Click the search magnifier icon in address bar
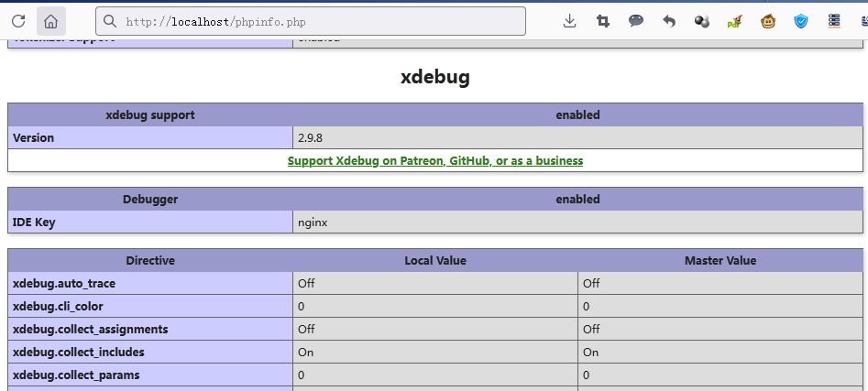 [x=110, y=22]
